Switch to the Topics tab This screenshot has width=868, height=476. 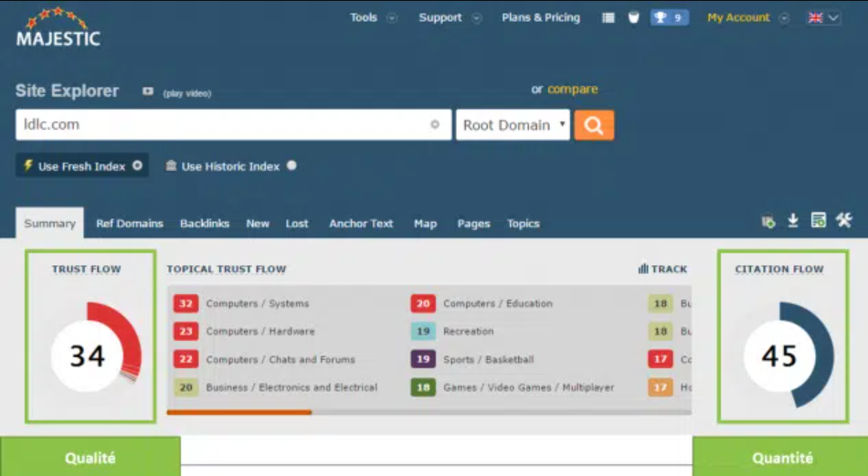point(524,223)
